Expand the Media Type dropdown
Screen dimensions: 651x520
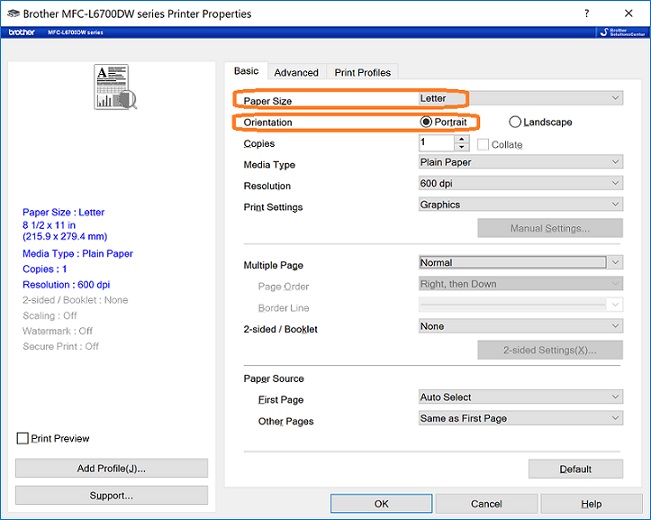click(520, 162)
